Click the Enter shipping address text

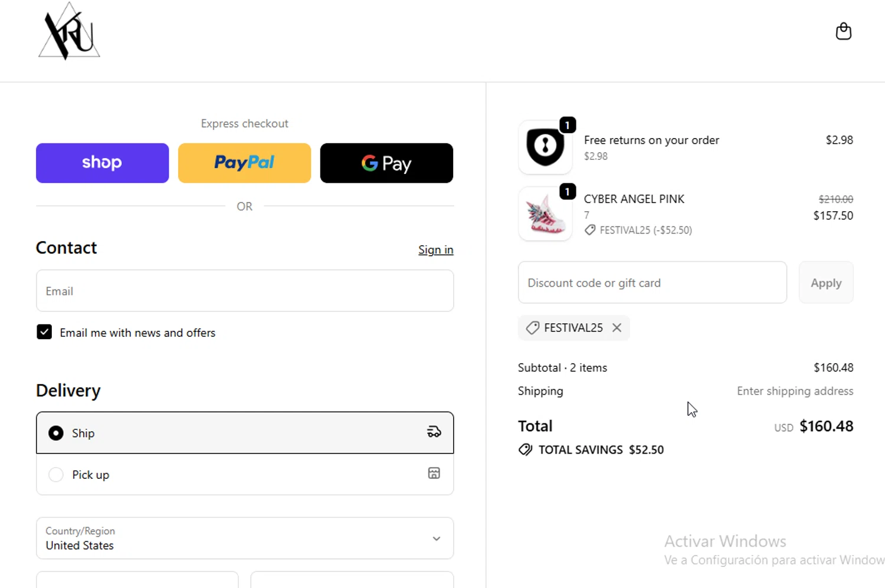pyautogui.click(x=795, y=391)
